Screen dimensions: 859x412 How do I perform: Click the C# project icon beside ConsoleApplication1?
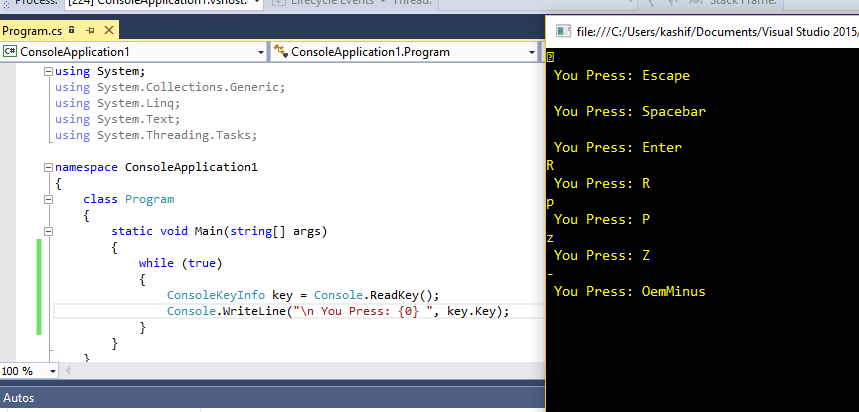point(10,52)
